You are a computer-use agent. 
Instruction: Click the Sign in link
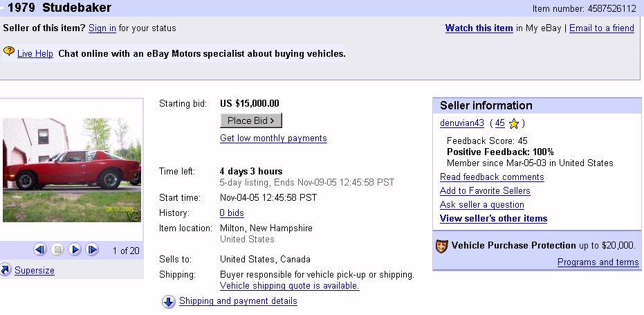click(102, 28)
